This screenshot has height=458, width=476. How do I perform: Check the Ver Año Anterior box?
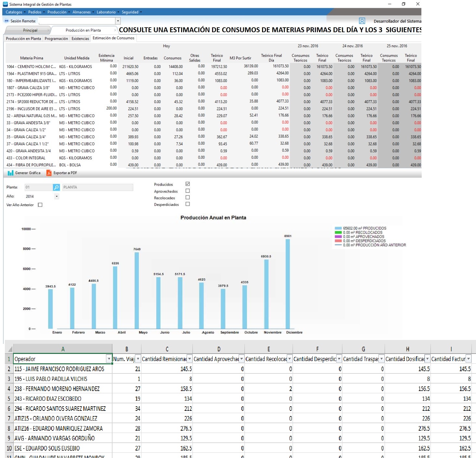pos(40,205)
